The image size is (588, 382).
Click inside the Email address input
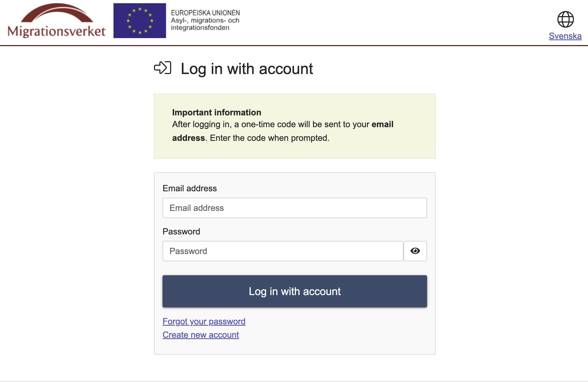click(295, 208)
